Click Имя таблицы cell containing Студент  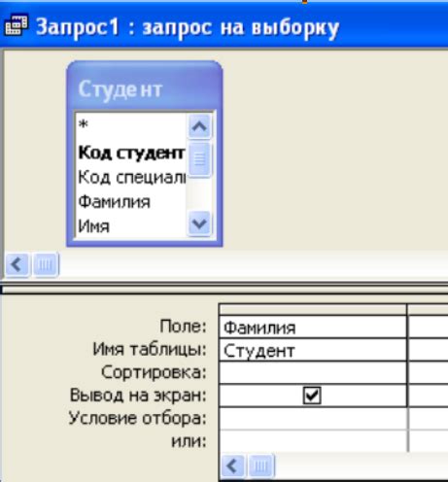point(313,350)
